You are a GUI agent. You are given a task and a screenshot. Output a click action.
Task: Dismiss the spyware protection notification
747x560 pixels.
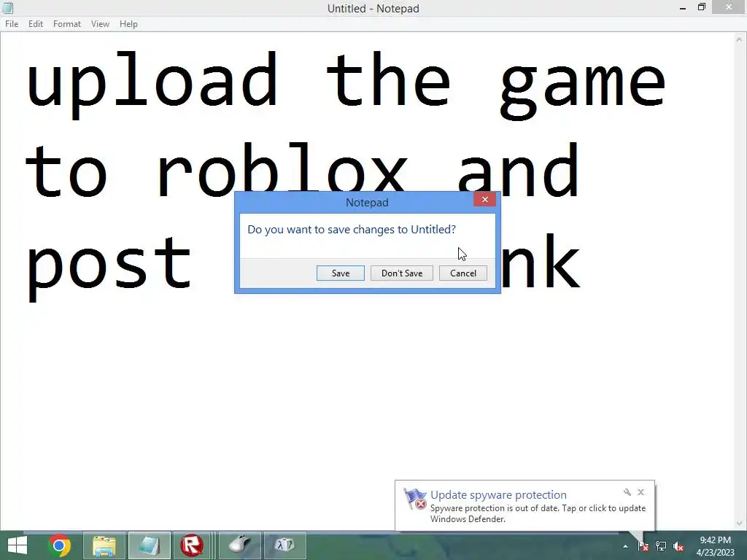pyautogui.click(x=640, y=492)
